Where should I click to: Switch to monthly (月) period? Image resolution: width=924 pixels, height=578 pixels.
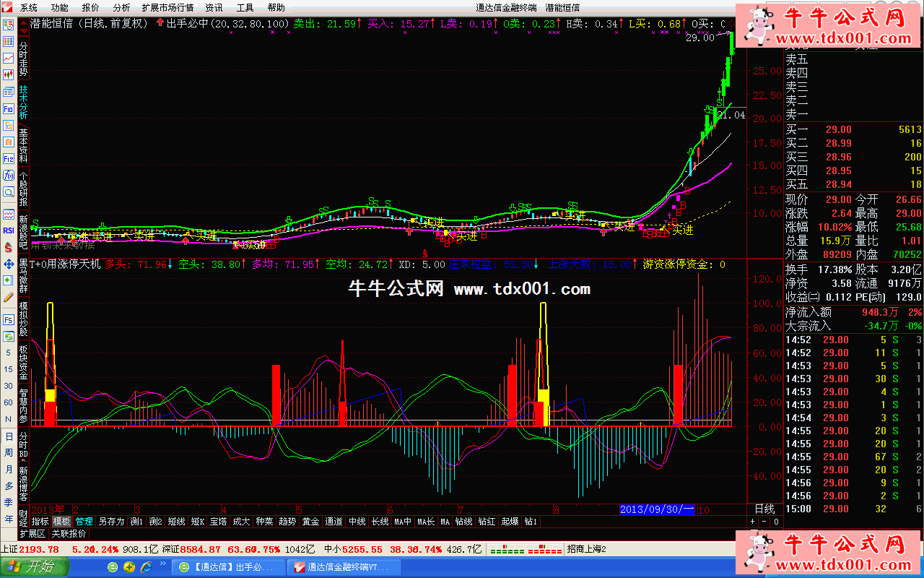click(x=9, y=469)
